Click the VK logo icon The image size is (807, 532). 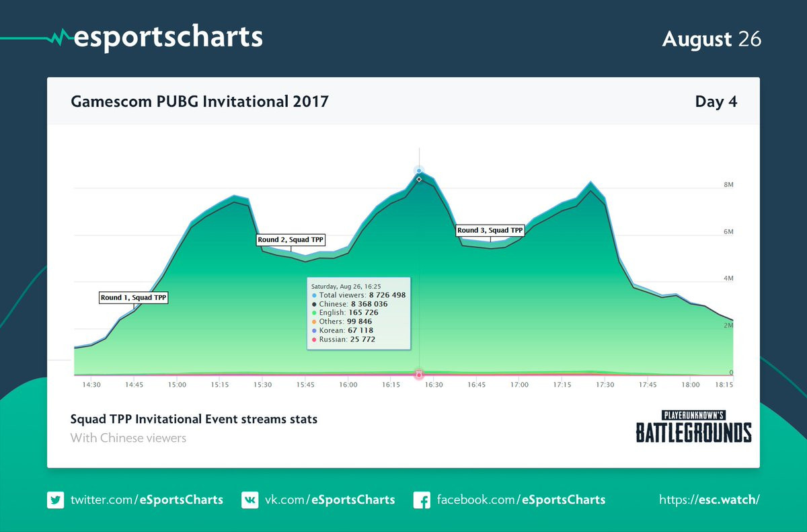pos(249,500)
